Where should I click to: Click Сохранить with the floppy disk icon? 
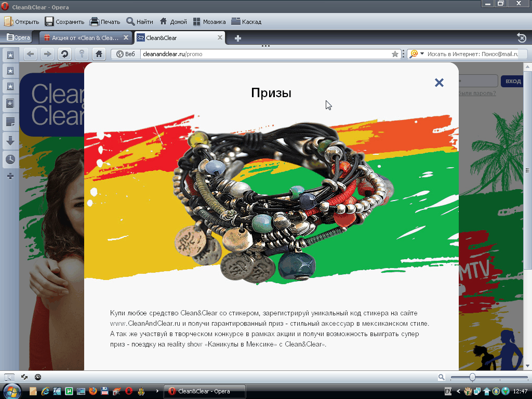(x=64, y=22)
